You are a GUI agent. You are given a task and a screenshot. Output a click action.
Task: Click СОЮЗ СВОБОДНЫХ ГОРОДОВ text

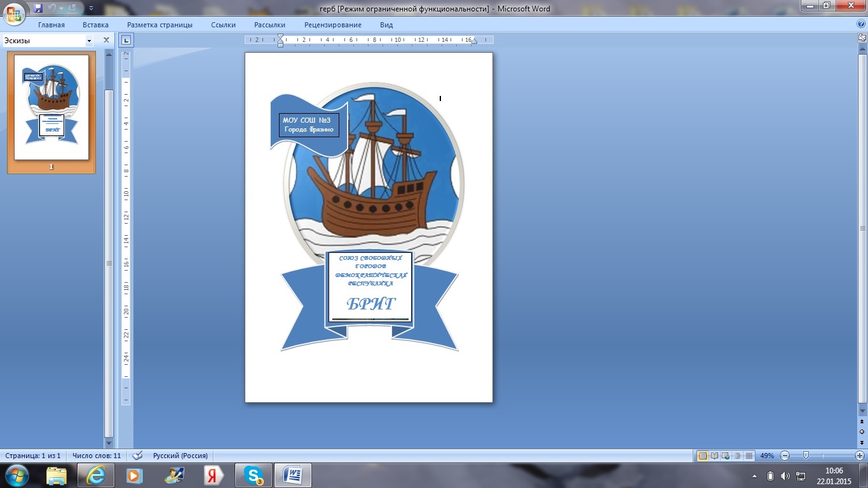[x=370, y=262]
